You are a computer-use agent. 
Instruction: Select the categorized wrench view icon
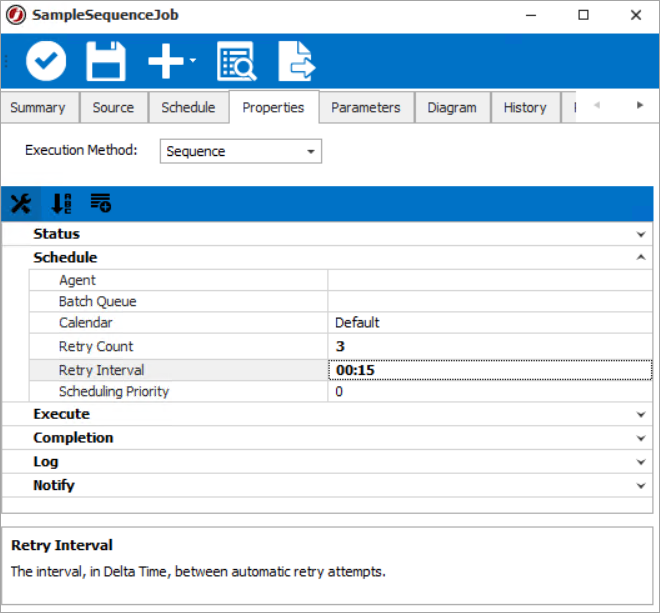(21, 204)
